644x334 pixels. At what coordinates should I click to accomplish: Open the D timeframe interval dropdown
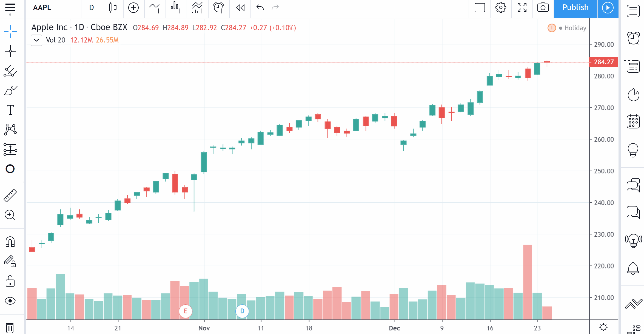[92, 8]
